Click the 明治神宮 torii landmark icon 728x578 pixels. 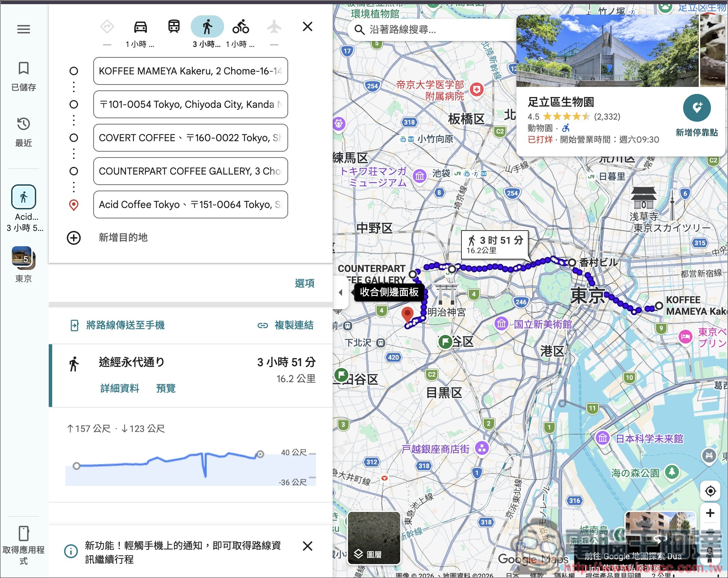click(x=446, y=294)
